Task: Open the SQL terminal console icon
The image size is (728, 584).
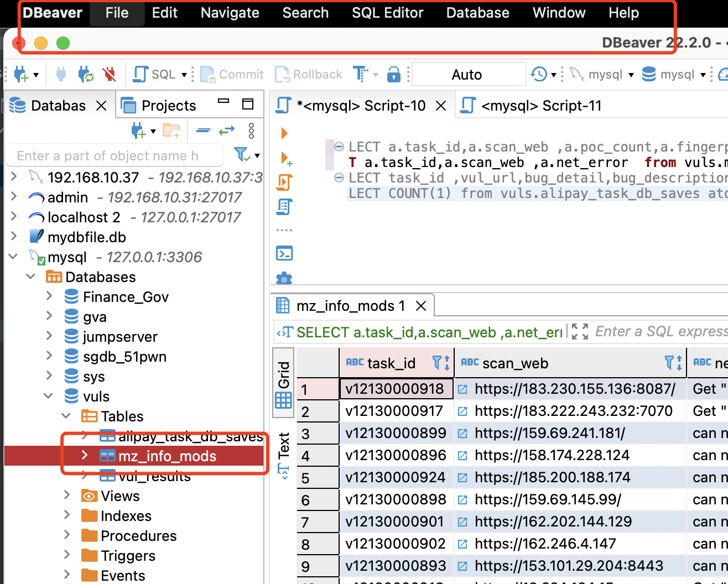Action: [284, 253]
